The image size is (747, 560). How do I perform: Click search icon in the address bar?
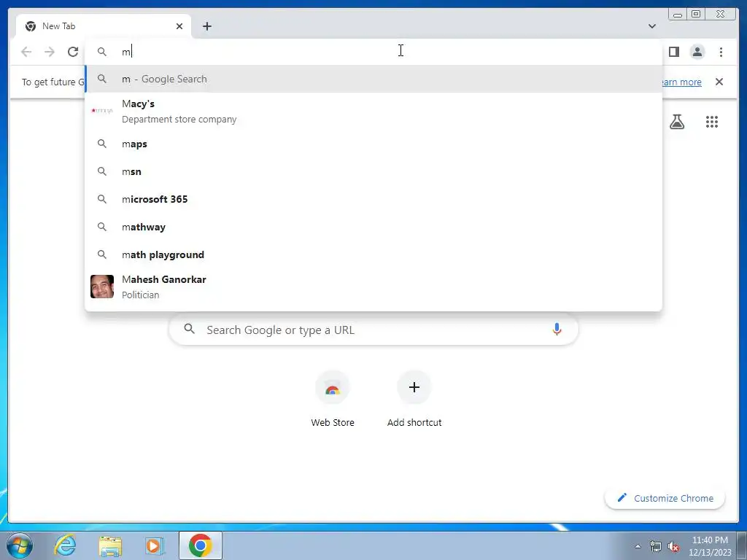pos(102,52)
